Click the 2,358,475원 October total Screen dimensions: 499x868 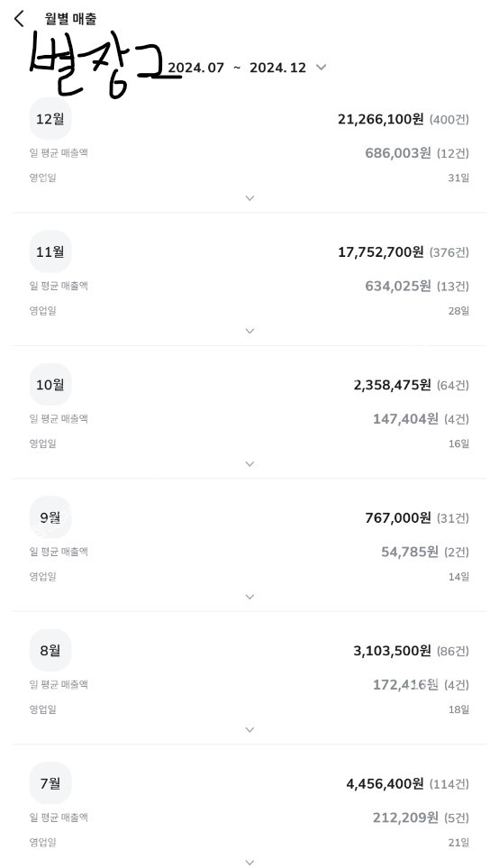[392, 385]
